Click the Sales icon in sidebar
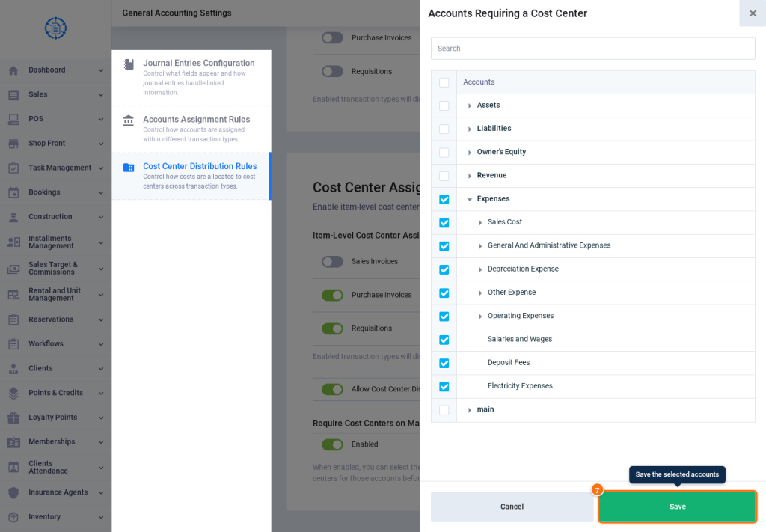The width and height of the screenshot is (766, 532). [13, 95]
